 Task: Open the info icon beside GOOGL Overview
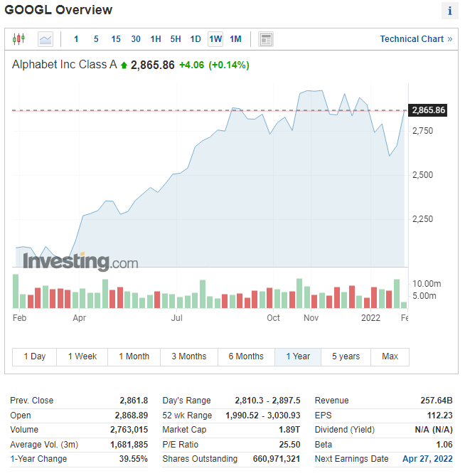[450, 11]
